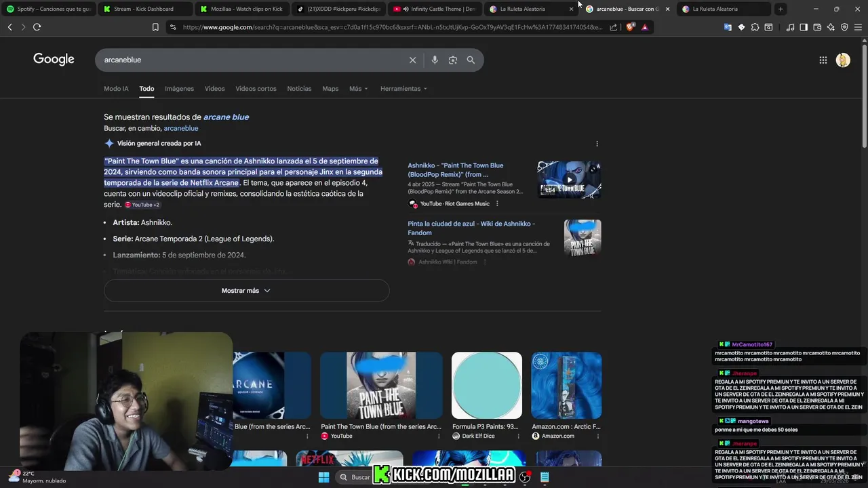Open Ashnikko Paint The Town Blue BloodPop Remix link
This screenshot has width=868, height=488.
tap(455, 170)
